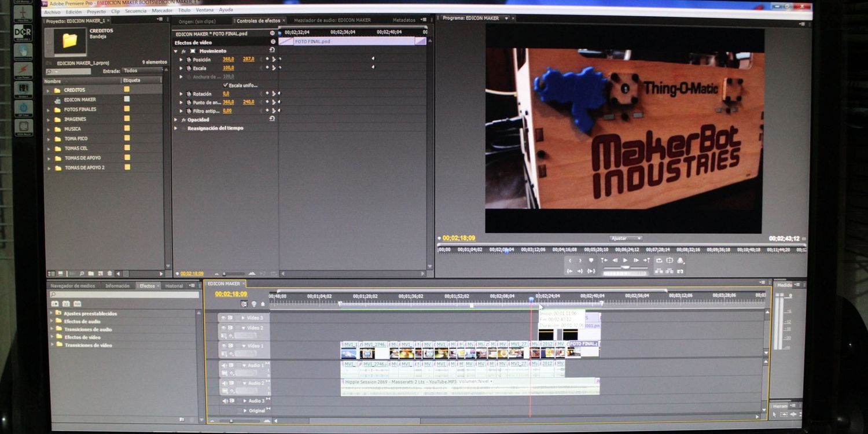Step forward one frame in Program monitor
The height and width of the screenshot is (434, 868).
coord(636,260)
